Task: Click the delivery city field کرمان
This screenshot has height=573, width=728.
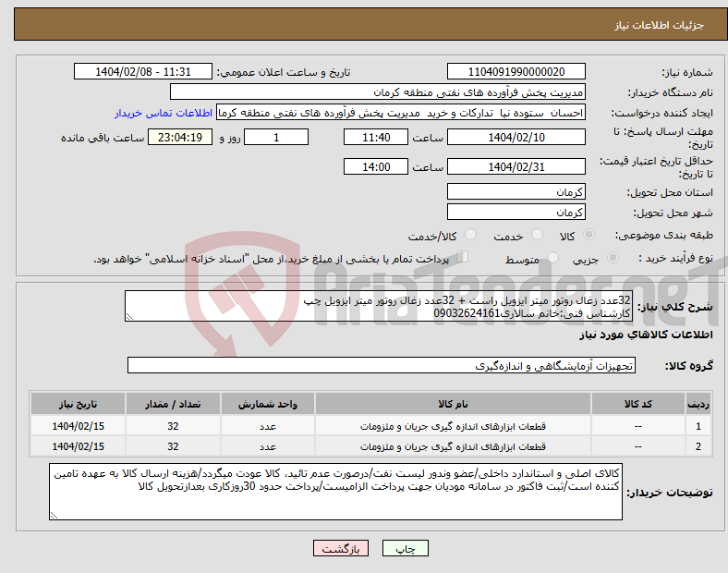Action: coord(516,212)
